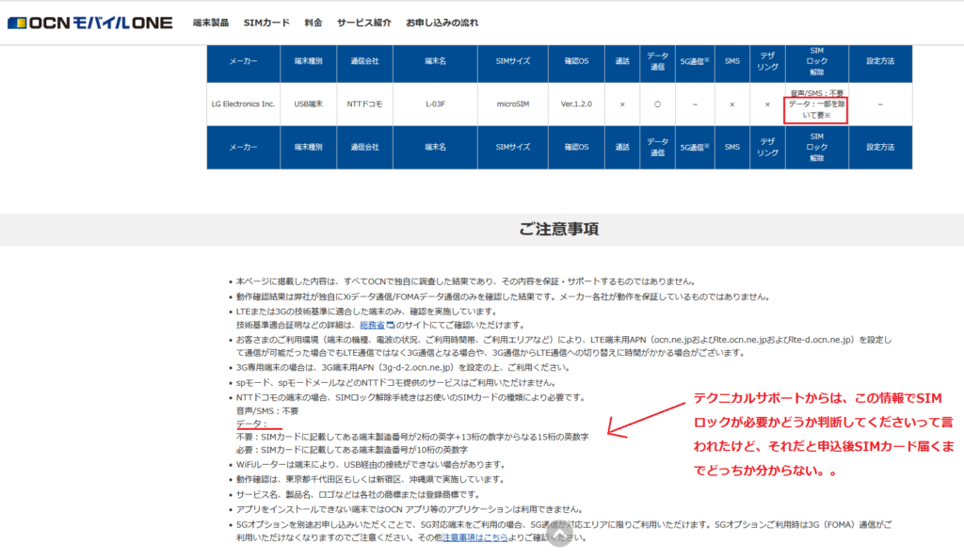Open the 端末製品 menu
Screen dimensions: 964x560
pos(210,23)
